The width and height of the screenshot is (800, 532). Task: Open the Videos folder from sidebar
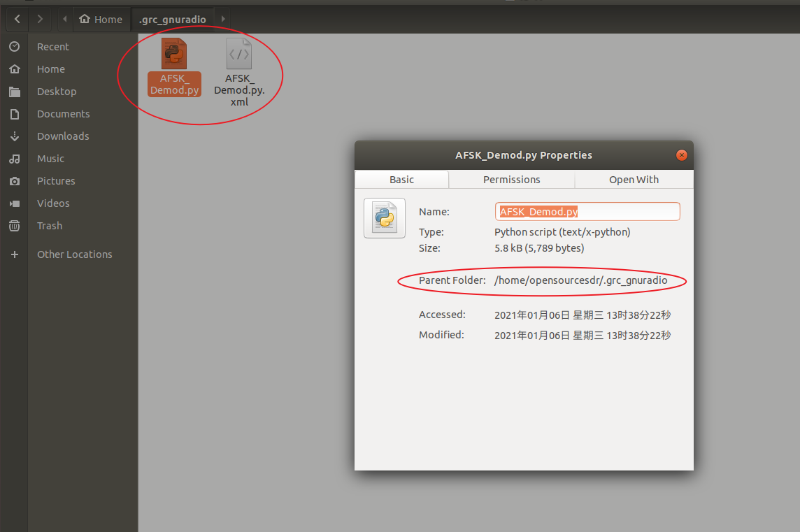[52, 203]
